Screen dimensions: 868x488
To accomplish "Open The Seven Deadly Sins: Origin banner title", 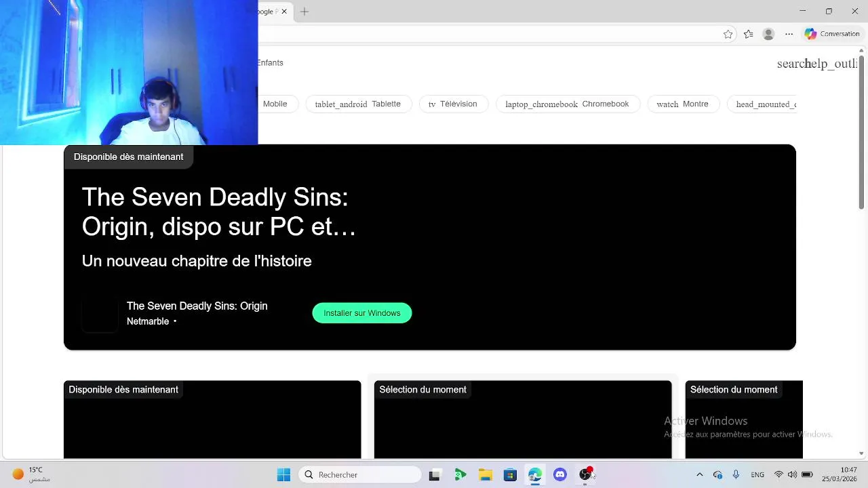I will [218, 211].
